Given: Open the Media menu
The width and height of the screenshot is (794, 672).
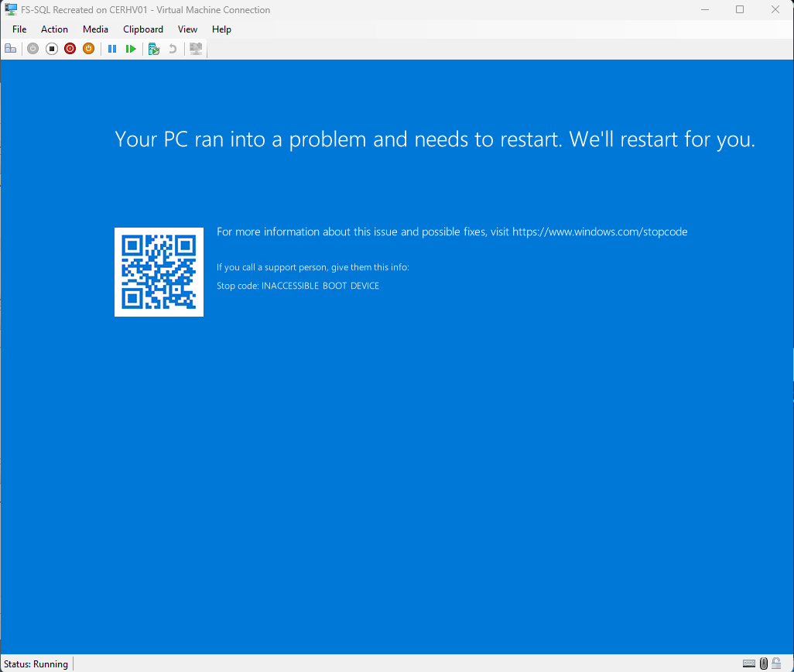Looking at the screenshot, I should pyautogui.click(x=95, y=29).
